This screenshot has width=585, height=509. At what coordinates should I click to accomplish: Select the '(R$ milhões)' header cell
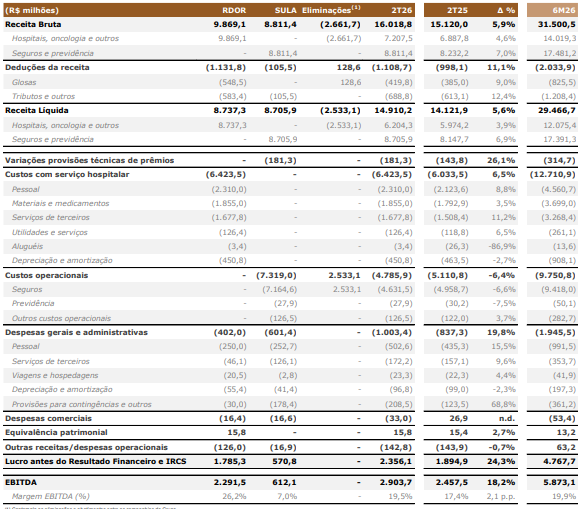pos(32,10)
